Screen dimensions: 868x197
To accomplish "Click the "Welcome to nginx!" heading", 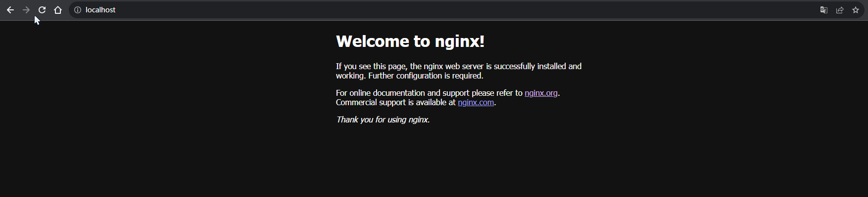I will tap(410, 41).
